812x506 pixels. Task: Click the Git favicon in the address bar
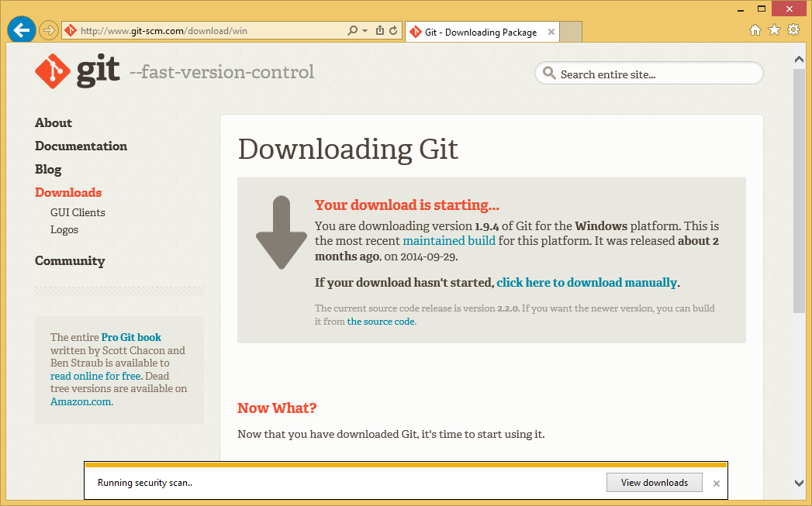pyautogui.click(x=71, y=30)
